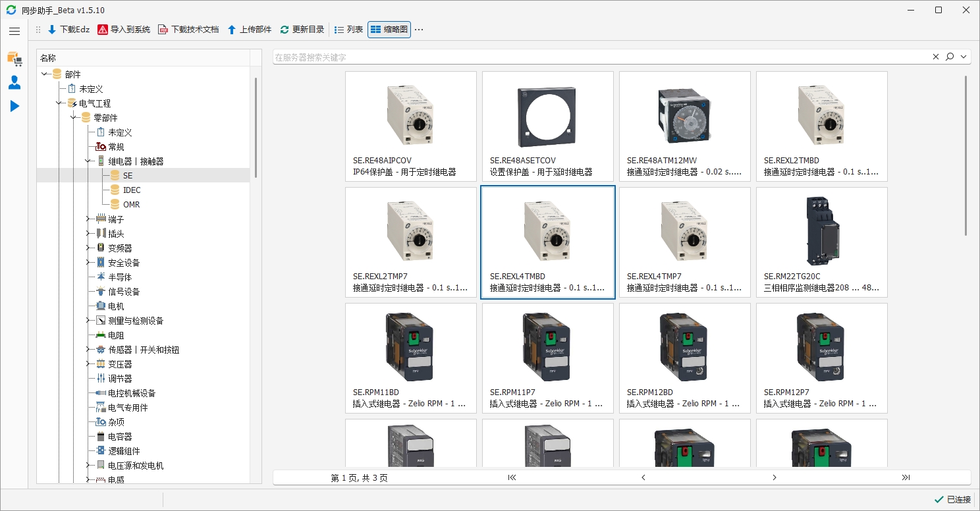
Task: Open toolbar overflow ellipsis menu
Action: click(419, 30)
